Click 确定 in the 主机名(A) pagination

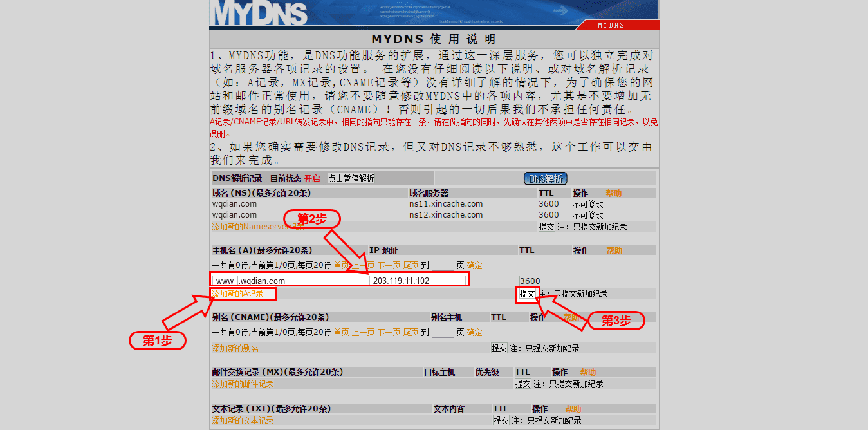point(474,265)
